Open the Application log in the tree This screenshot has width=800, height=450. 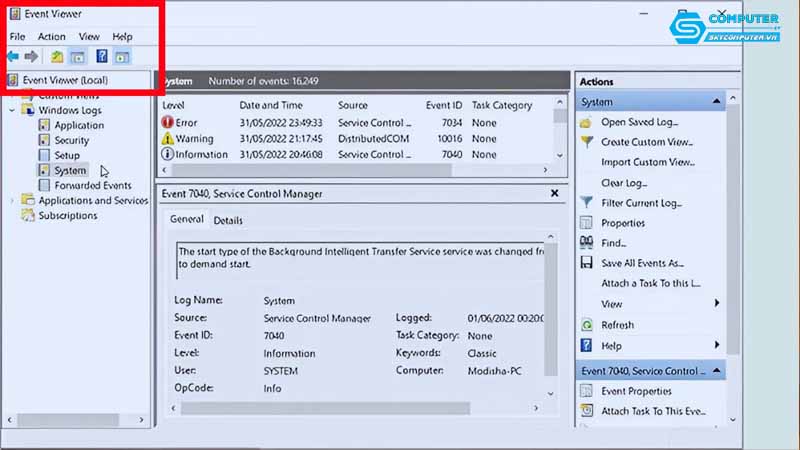pyautogui.click(x=78, y=126)
